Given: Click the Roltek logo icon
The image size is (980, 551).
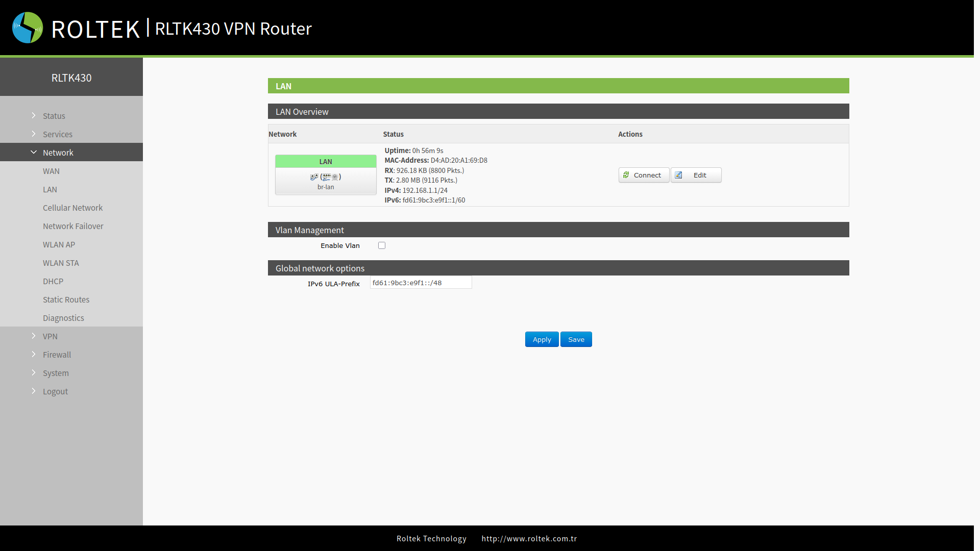Looking at the screenshot, I should tap(28, 28).
